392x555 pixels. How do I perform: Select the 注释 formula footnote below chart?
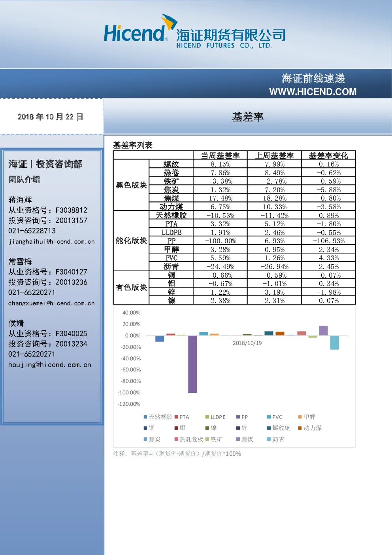point(177,454)
